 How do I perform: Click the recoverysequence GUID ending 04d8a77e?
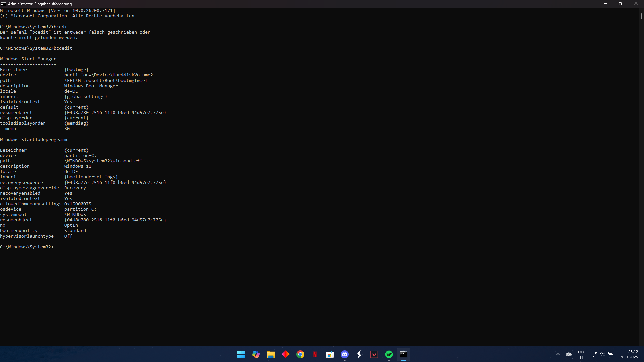click(115, 183)
